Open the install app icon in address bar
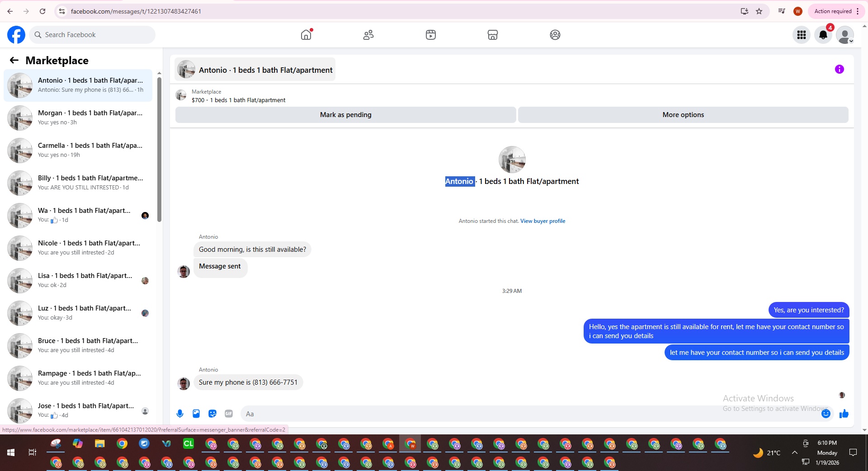The height and width of the screenshot is (471, 868). click(x=744, y=11)
